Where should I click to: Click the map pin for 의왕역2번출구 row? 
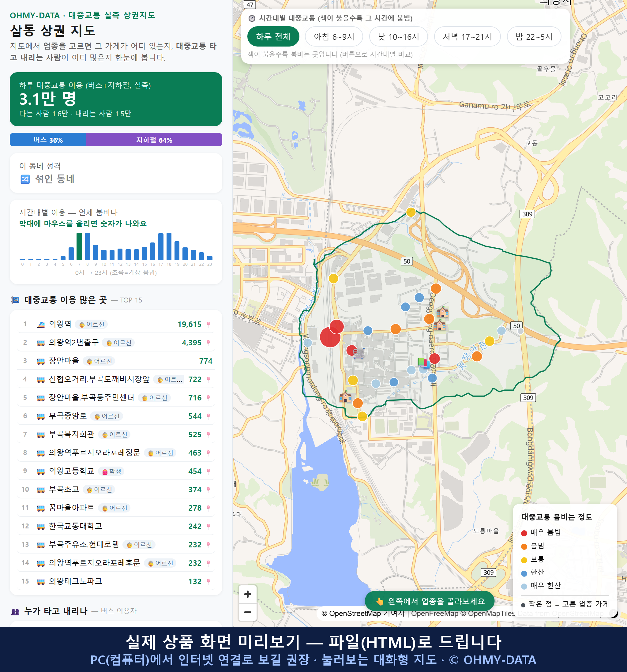(208, 343)
